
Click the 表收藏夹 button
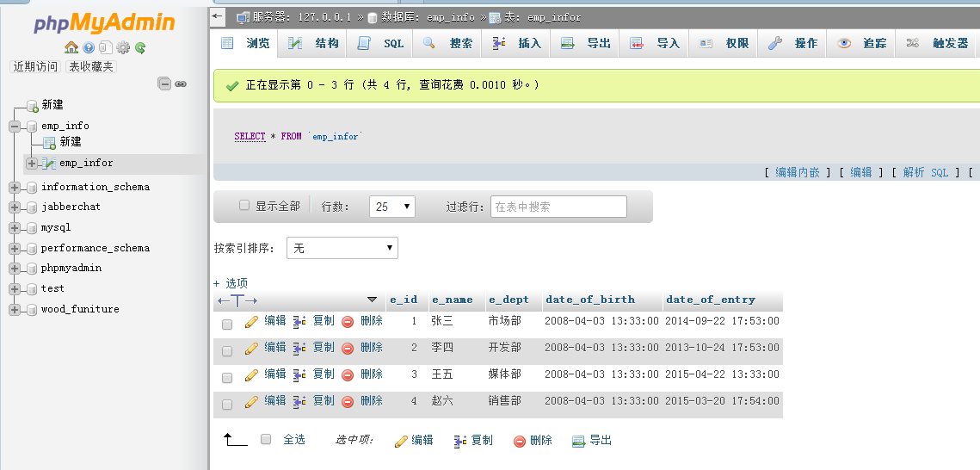[91, 67]
